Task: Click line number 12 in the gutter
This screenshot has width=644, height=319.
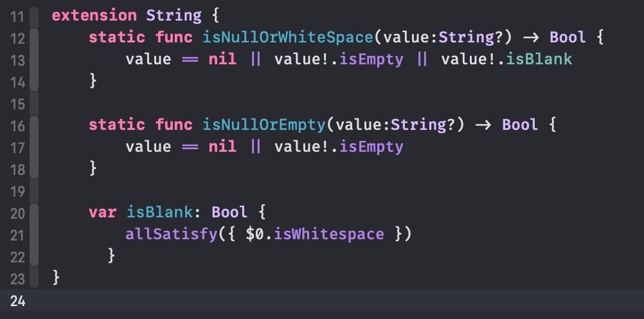Action: tap(17, 39)
